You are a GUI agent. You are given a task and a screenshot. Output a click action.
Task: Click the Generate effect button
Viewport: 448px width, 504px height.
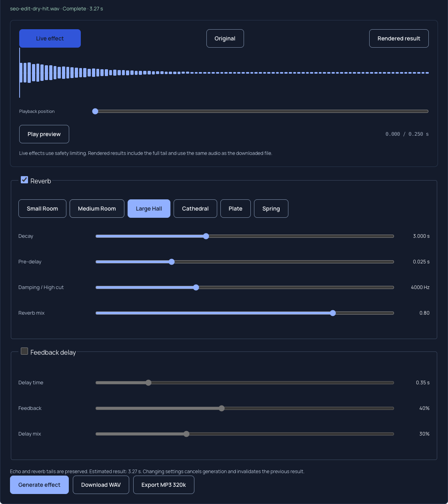39,485
